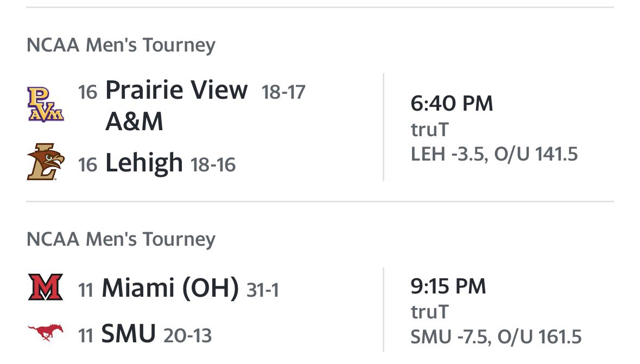Tap the 6:40 PM game time
The width and height of the screenshot is (640, 364).
(x=452, y=103)
